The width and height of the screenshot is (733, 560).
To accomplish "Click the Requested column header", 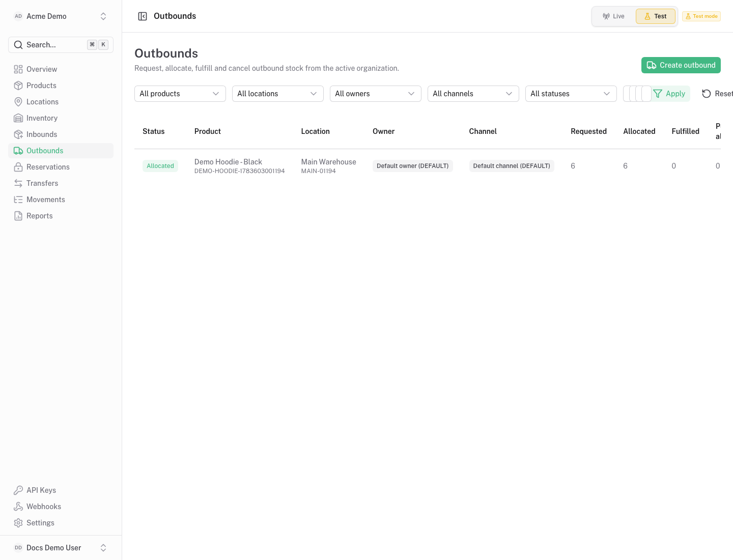I will click(589, 131).
